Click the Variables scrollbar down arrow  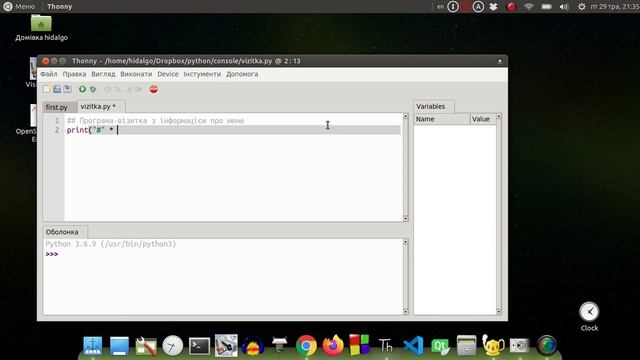[499, 312]
